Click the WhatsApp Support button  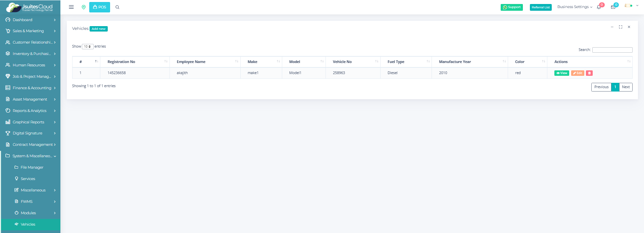click(511, 7)
